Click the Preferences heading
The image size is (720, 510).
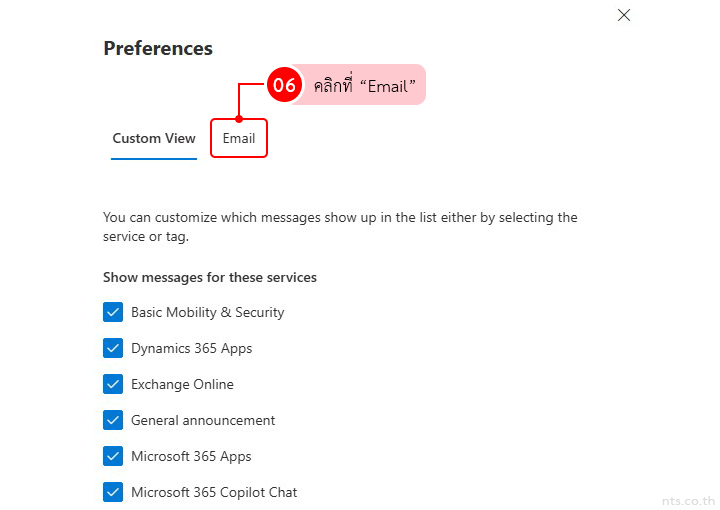pyautogui.click(x=158, y=48)
